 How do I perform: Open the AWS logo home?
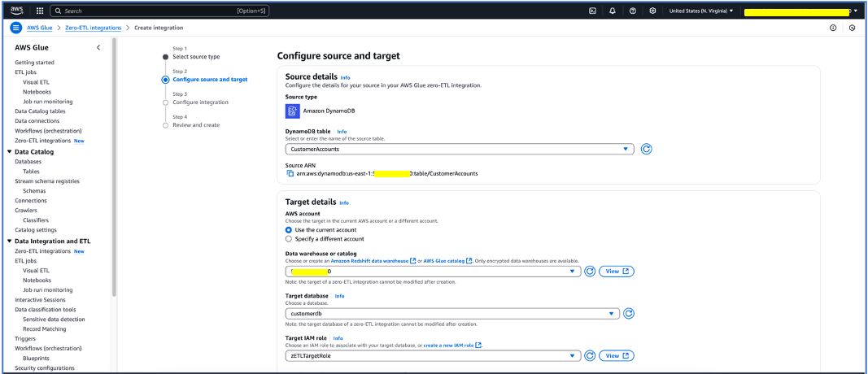[15, 11]
